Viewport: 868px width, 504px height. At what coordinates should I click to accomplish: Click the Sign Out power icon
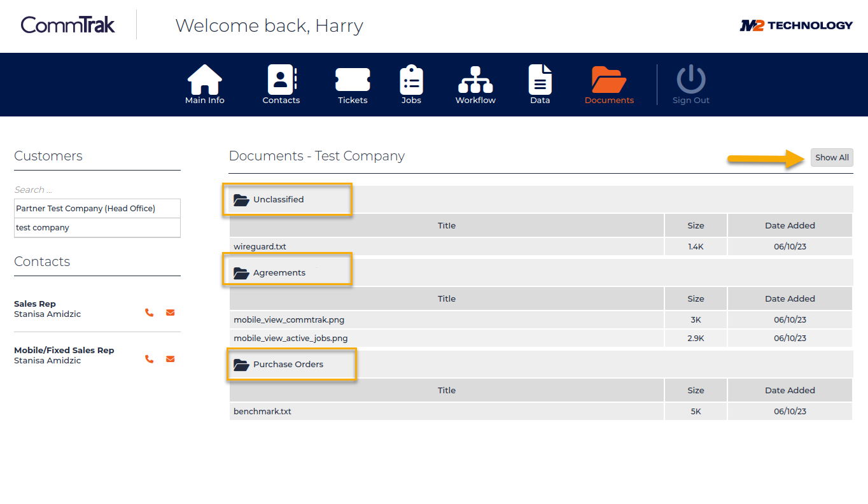(x=691, y=80)
